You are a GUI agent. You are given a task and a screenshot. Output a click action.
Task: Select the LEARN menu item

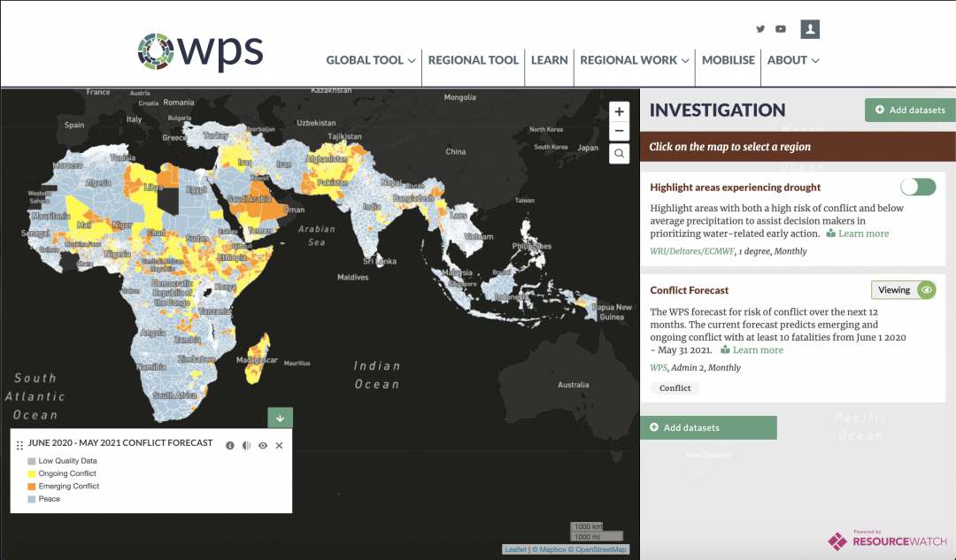(x=549, y=60)
